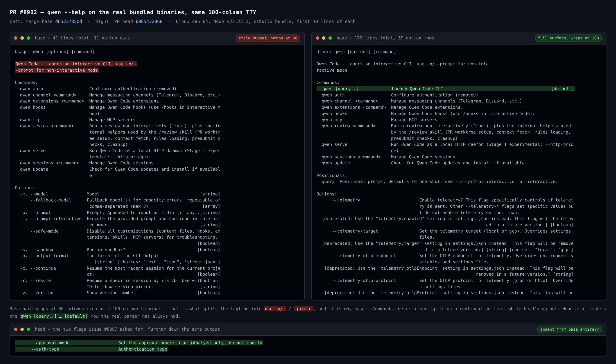
Task: Click the yellow dot in the issue #8897 flags pane
Action: 22,329
